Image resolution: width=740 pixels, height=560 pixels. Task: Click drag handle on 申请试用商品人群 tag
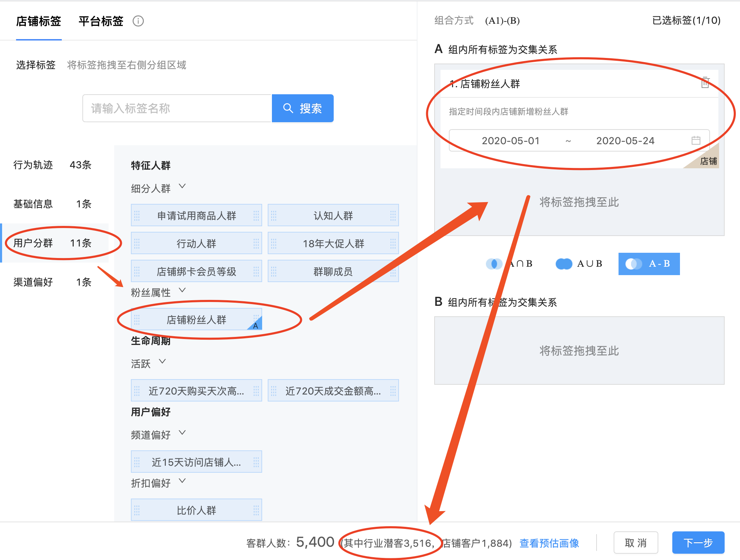137,215
